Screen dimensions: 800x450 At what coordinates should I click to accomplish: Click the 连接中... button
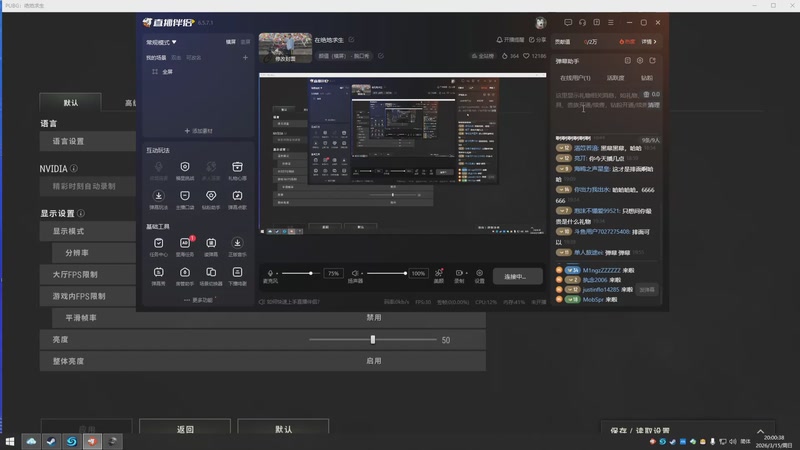point(517,277)
